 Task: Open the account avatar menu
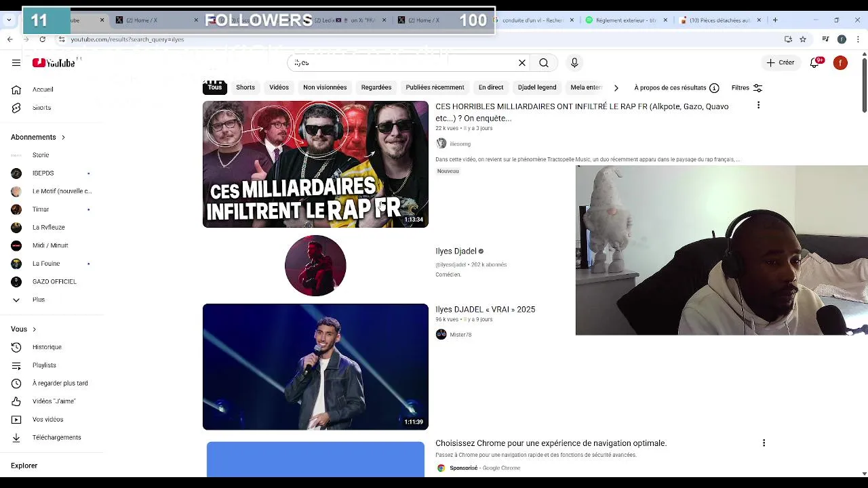tap(840, 63)
